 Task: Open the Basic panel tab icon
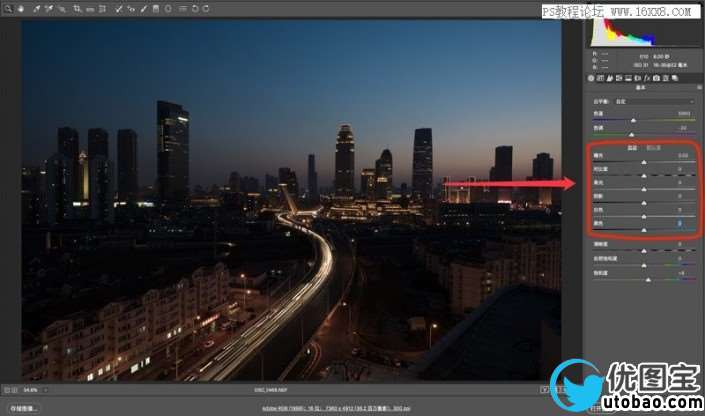point(591,77)
